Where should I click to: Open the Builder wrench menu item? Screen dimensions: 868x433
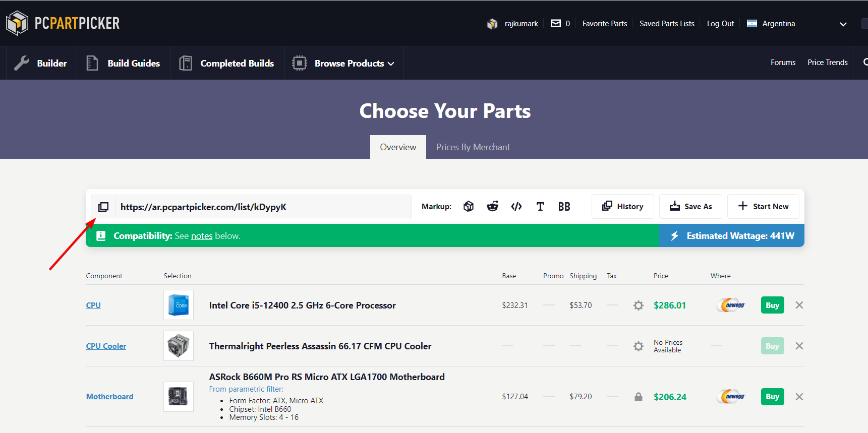(x=41, y=63)
